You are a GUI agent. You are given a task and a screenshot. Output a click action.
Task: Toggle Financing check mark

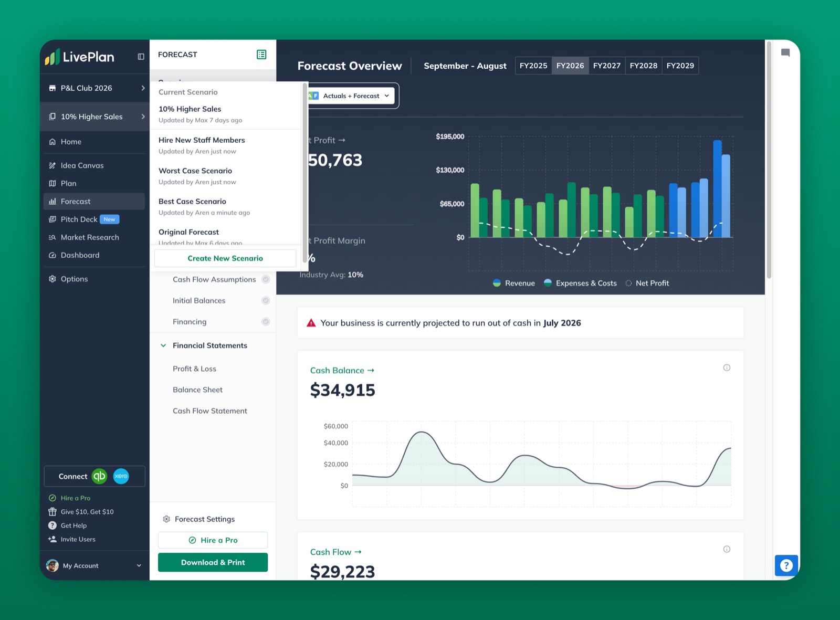pyautogui.click(x=266, y=321)
